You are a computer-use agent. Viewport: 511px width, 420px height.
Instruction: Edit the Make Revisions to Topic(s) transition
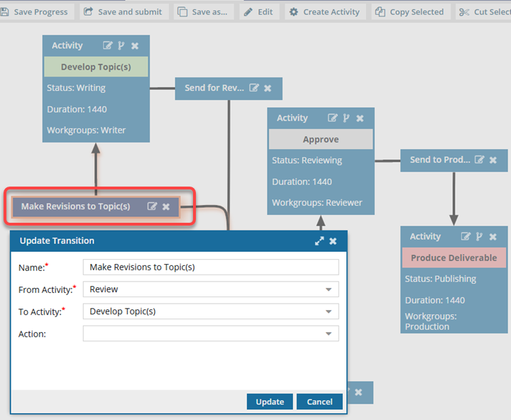click(x=152, y=206)
